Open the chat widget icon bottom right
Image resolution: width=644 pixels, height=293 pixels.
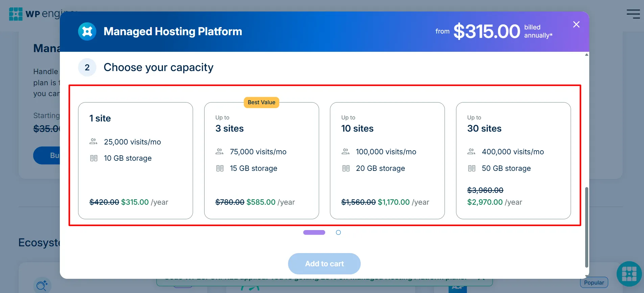click(x=629, y=274)
